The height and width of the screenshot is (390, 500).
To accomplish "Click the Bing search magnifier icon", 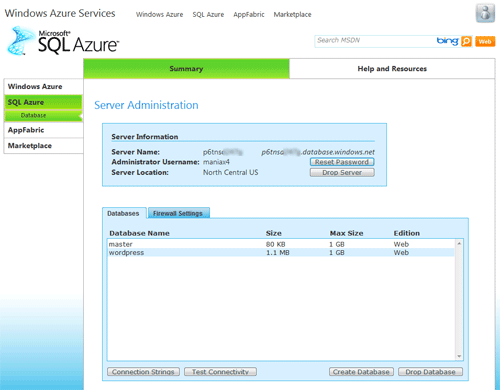I will pos(467,41).
